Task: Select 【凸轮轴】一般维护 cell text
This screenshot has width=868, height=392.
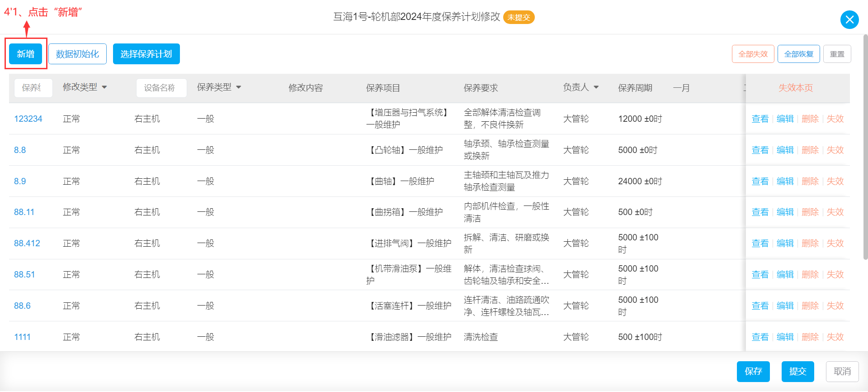Action: [405, 150]
